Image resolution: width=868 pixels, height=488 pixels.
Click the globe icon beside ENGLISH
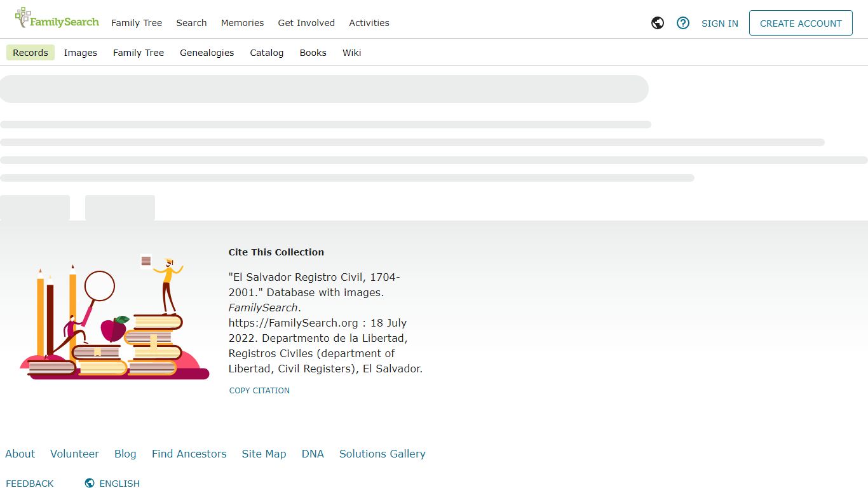pyautogui.click(x=90, y=483)
